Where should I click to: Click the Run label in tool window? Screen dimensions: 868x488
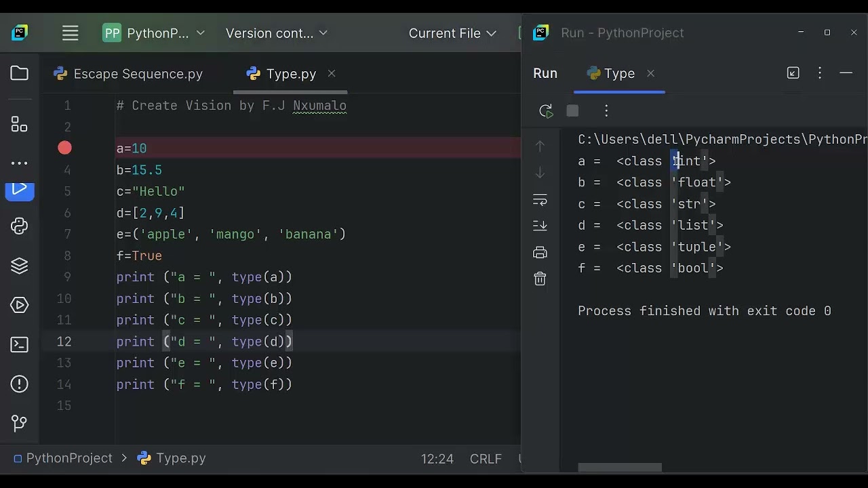tap(545, 73)
